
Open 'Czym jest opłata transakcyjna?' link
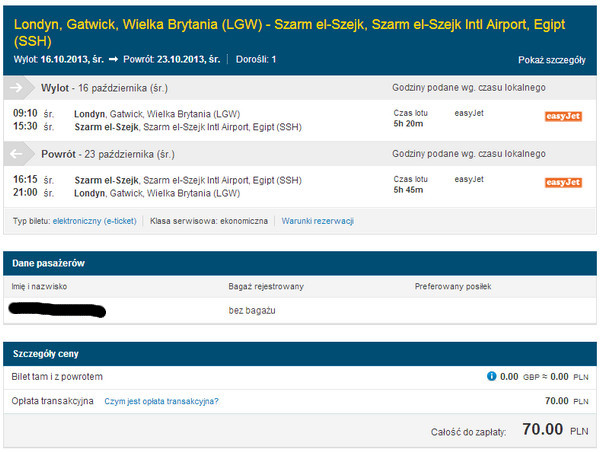tap(161, 401)
